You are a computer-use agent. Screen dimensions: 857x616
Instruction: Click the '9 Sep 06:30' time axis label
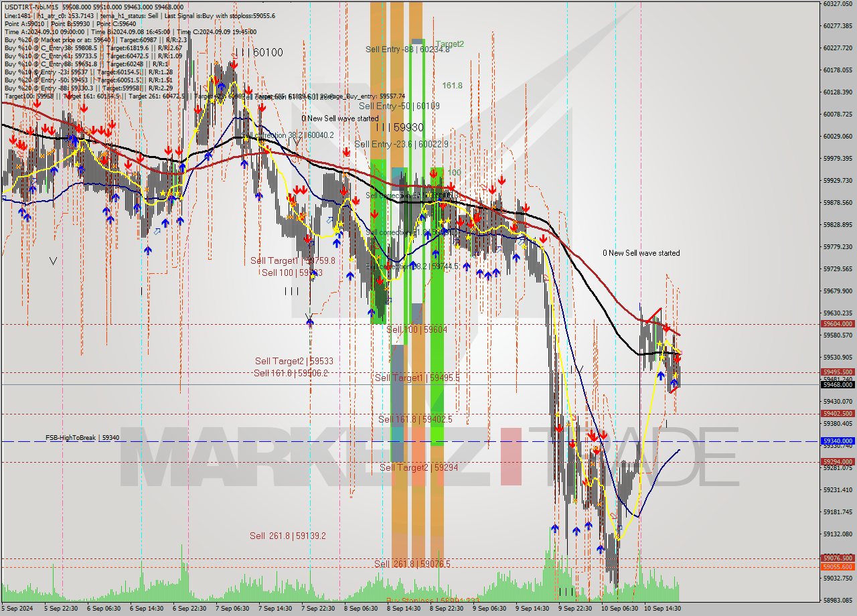click(489, 609)
